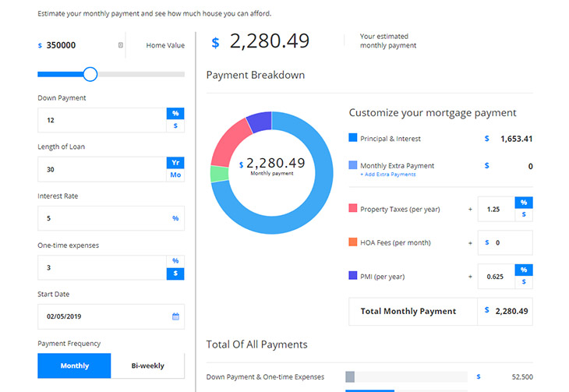The height and width of the screenshot is (392, 569).
Task: Click the calendar icon in Start Date
Action: point(175,316)
